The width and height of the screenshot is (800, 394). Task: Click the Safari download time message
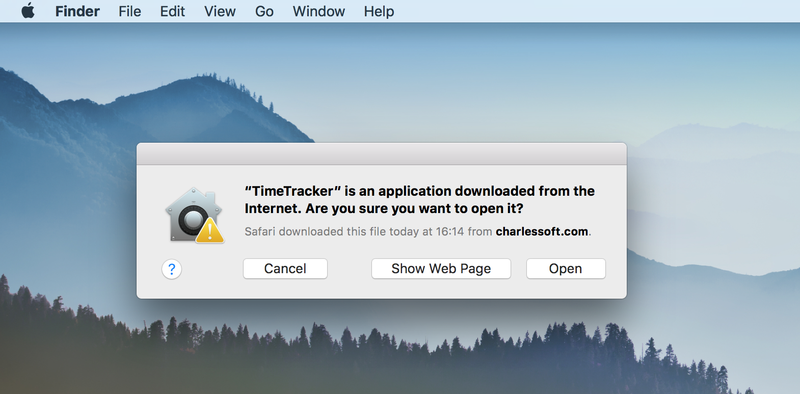click(417, 232)
